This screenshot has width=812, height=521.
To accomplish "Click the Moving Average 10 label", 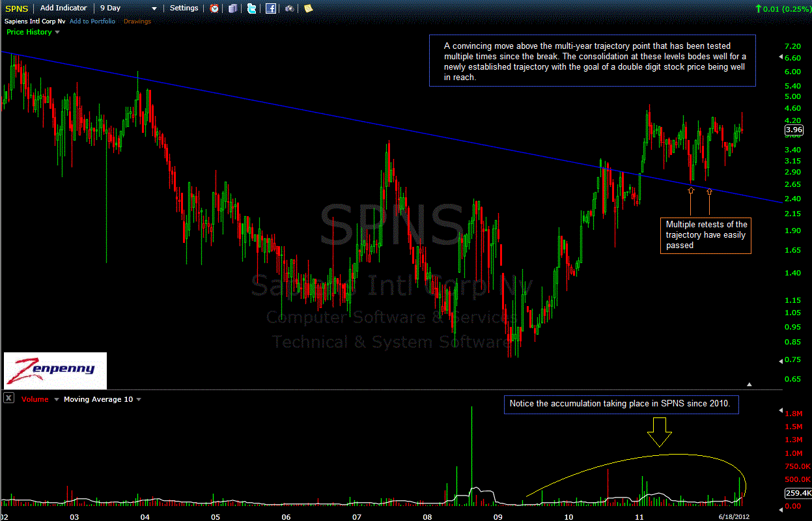I will (98, 399).
